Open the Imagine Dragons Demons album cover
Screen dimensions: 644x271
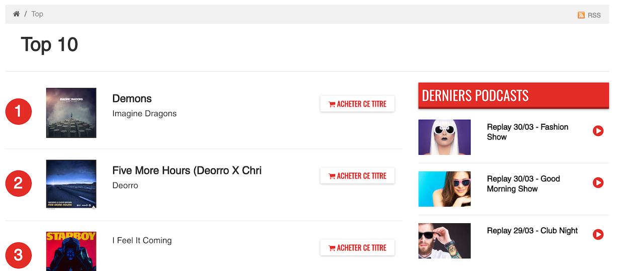[71, 113]
